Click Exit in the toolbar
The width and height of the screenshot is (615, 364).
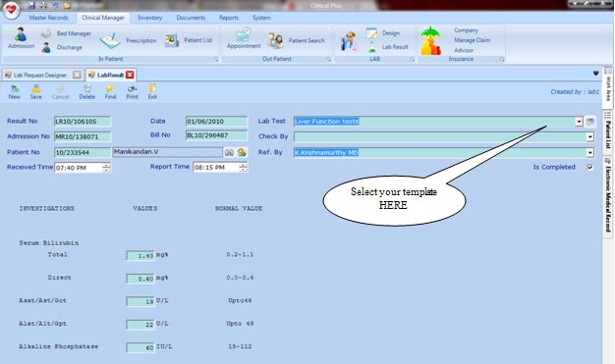[152, 92]
